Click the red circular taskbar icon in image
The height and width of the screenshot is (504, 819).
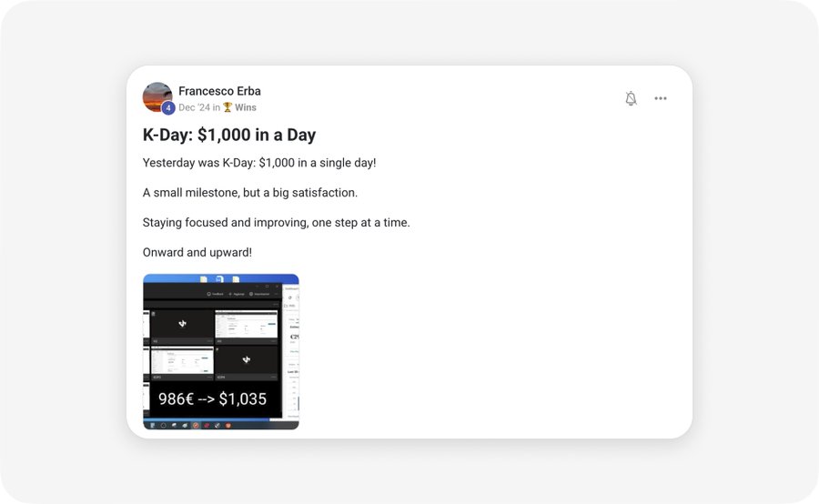[x=196, y=425]
